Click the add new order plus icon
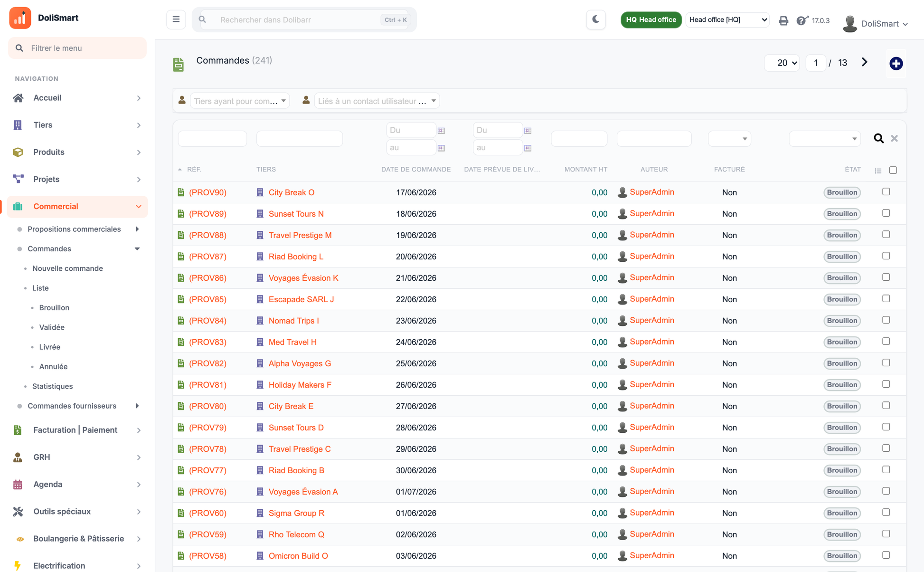 pyautogui.click(x=896, y=63)
